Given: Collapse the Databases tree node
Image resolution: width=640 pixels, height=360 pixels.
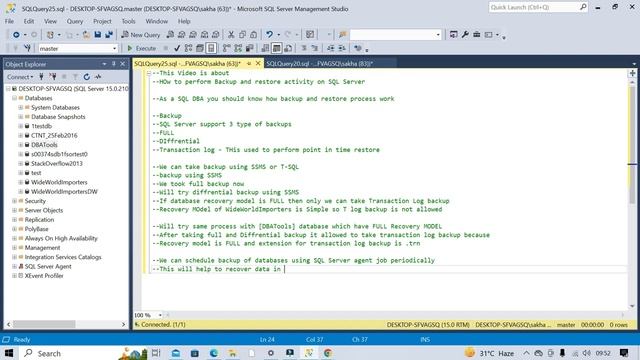Looking at the screenshot, I should click(14, 98).
